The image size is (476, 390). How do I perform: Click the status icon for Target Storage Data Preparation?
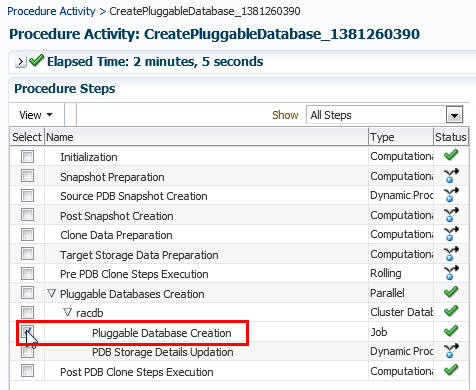451,254
